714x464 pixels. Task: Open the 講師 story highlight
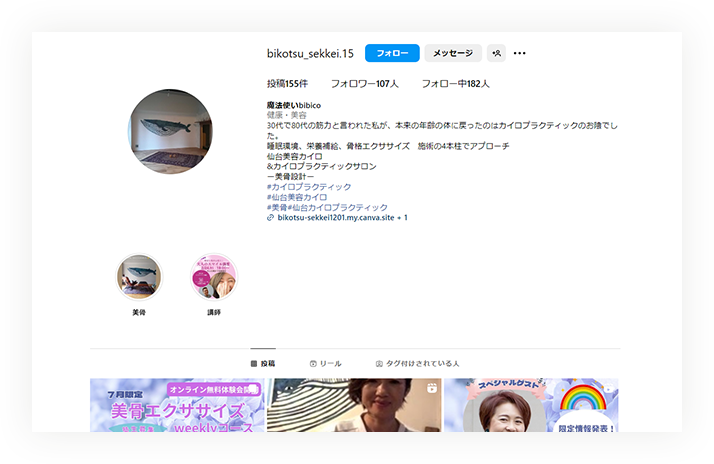tap(214, 277)
